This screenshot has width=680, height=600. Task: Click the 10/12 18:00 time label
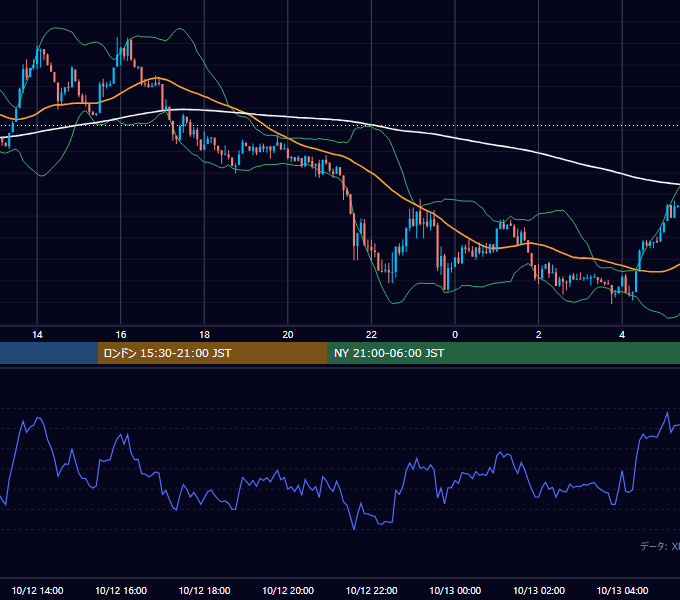pyautogui.click(x=204, y=590)
